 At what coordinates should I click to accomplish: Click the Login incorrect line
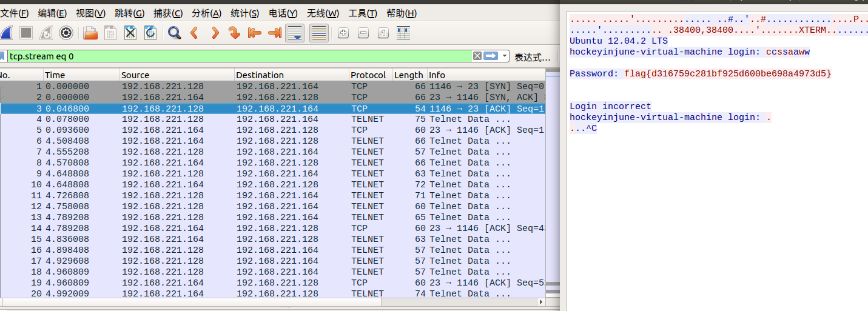click(x=610, y=106)
